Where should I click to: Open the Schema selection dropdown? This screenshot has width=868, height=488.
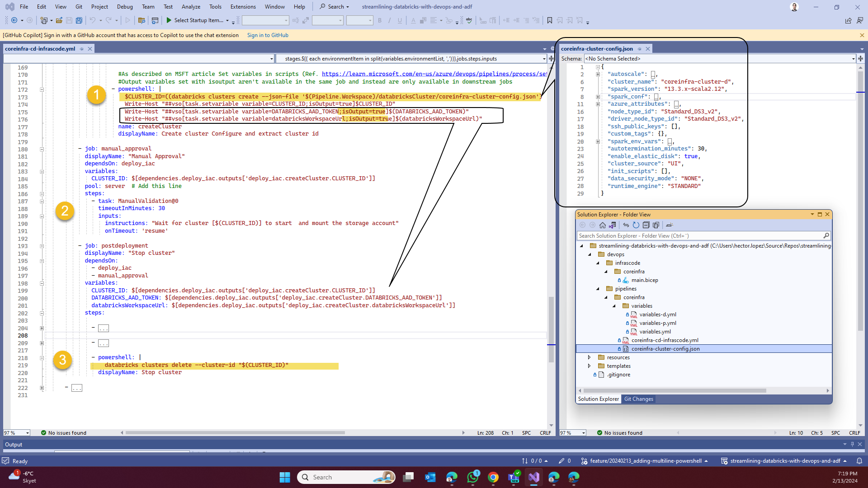853,59
